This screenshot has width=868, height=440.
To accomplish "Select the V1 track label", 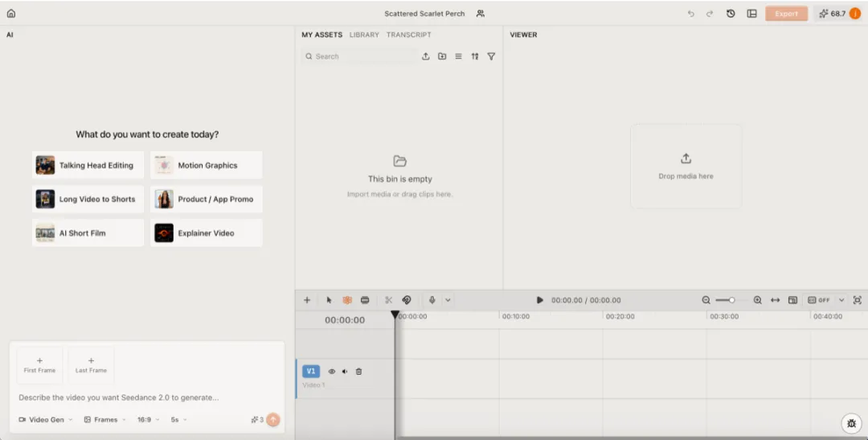I will [x=311, y=372].
